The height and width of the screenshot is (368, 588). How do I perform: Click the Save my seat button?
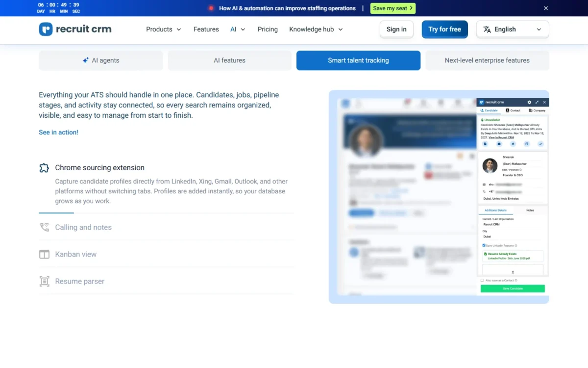pyautogui.click(x=393, y=8)
